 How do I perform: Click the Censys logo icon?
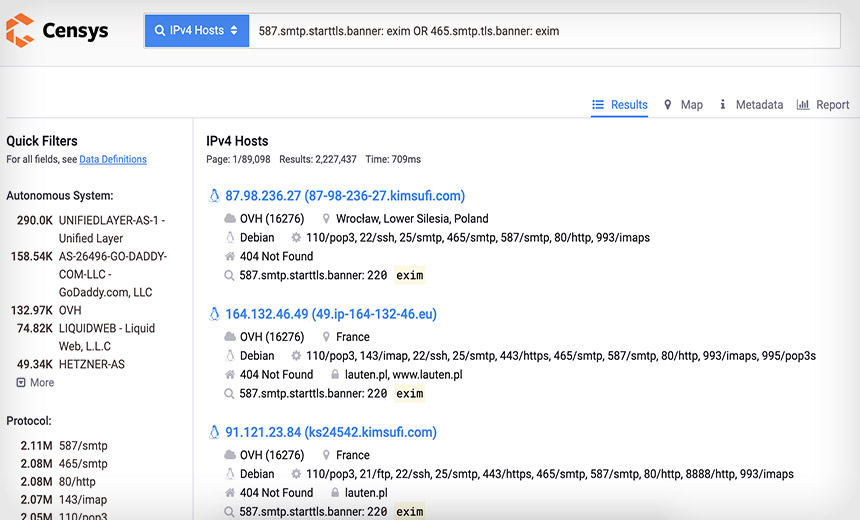[x=20, y=30]
